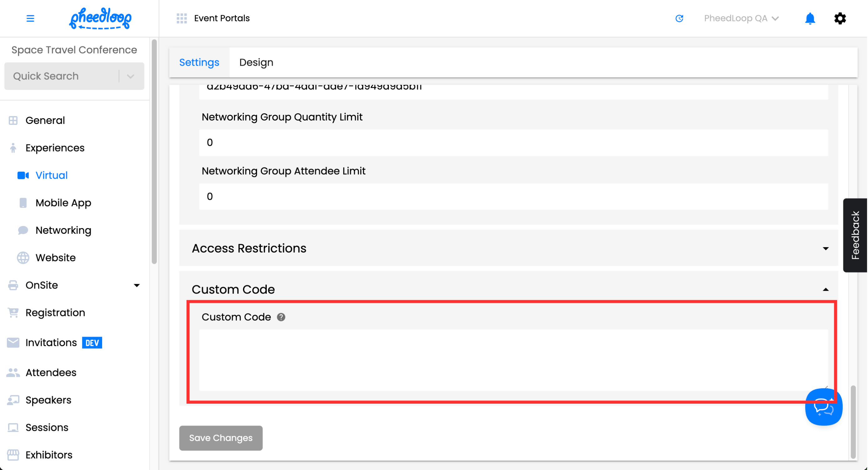Collapse the Custom Code section
868x470 pixels.
825,289
